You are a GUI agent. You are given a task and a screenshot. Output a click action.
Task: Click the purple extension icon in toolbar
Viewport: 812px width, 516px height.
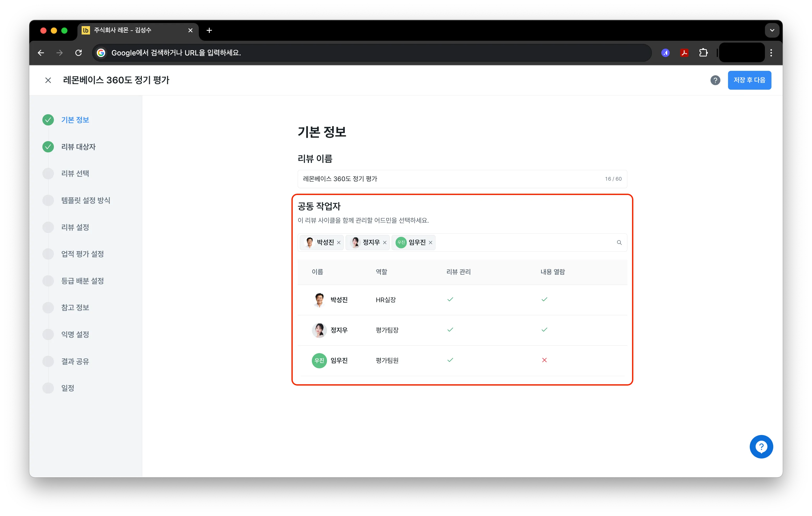(x=665, y=53)
